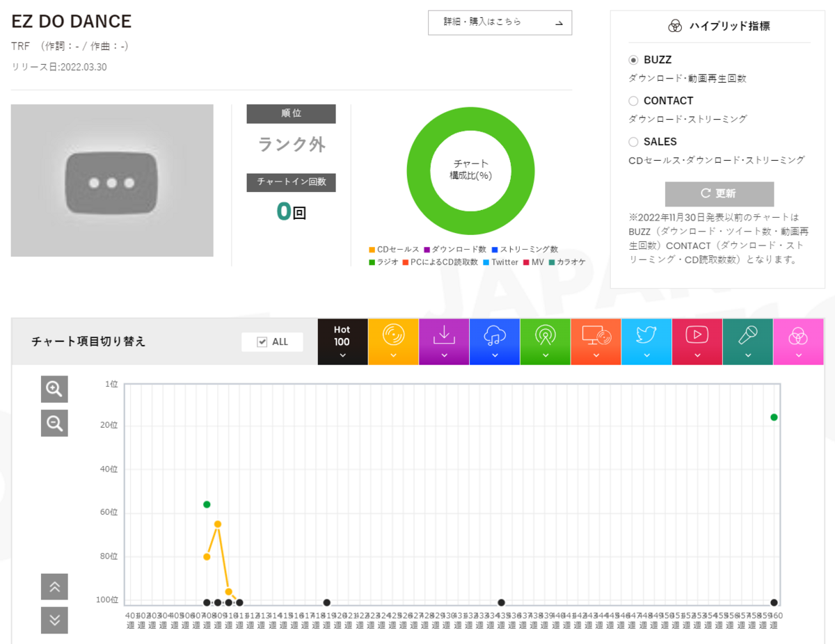Click the EZ DO DANCE song title
The width and height of the screenshot is (835, 644).
pos(71,22)
